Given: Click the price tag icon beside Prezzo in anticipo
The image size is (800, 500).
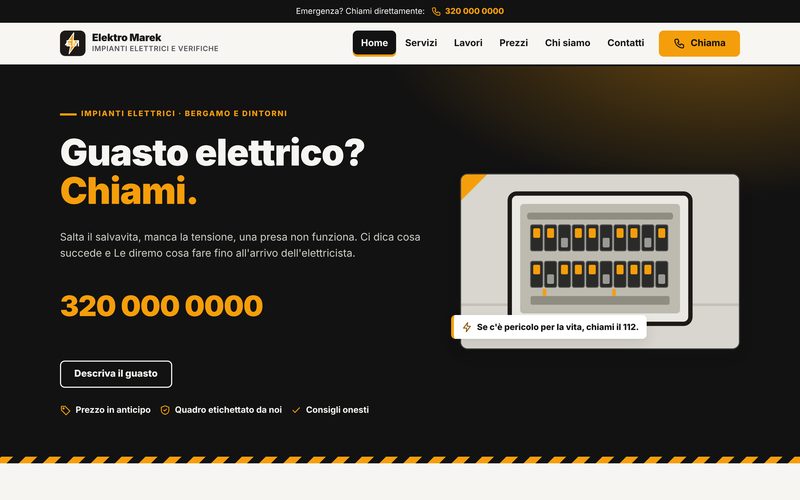Looking at the screenshot, I should click(65, 410).
